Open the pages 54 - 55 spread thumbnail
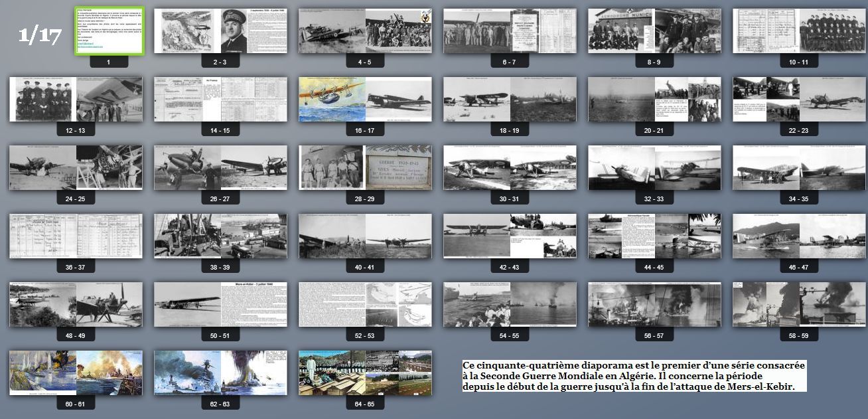 (510, 305)
